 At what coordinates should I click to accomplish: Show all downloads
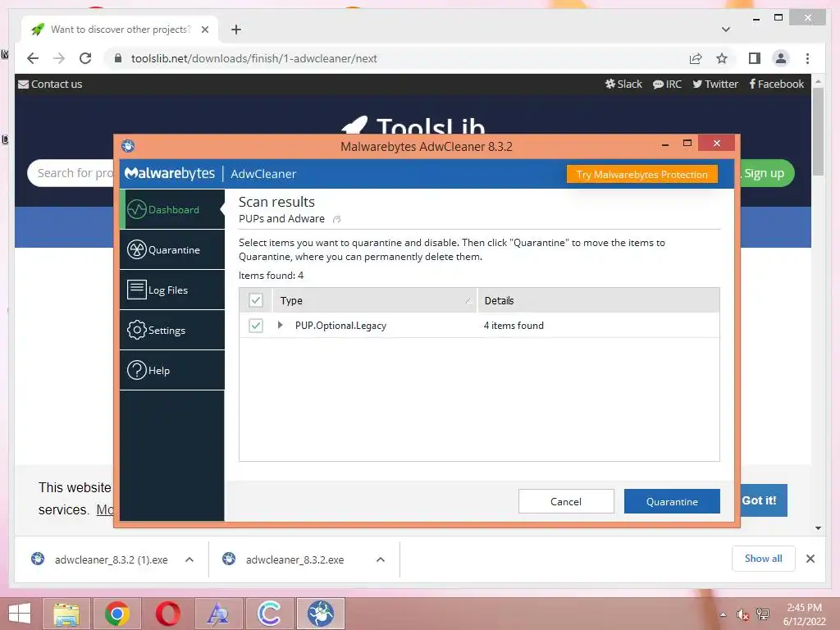click(x=764, y=559)
